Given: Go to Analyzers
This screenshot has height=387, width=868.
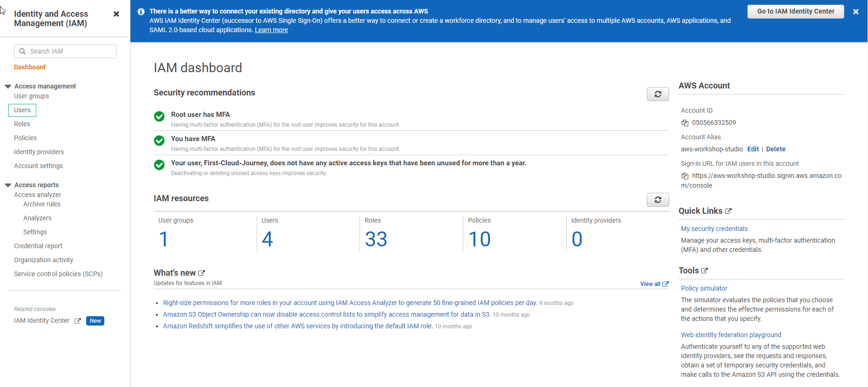Looking at the screenshot, I should (37, 218).
